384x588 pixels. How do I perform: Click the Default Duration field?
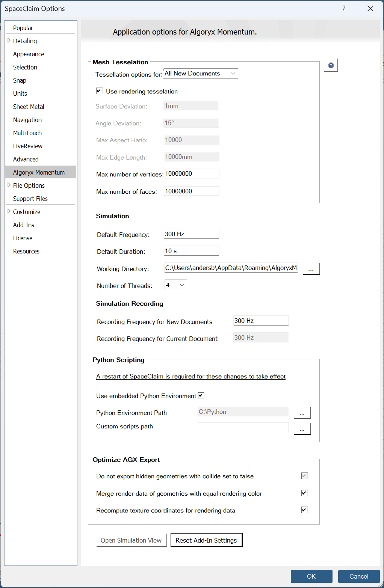(x=191, y=251)
